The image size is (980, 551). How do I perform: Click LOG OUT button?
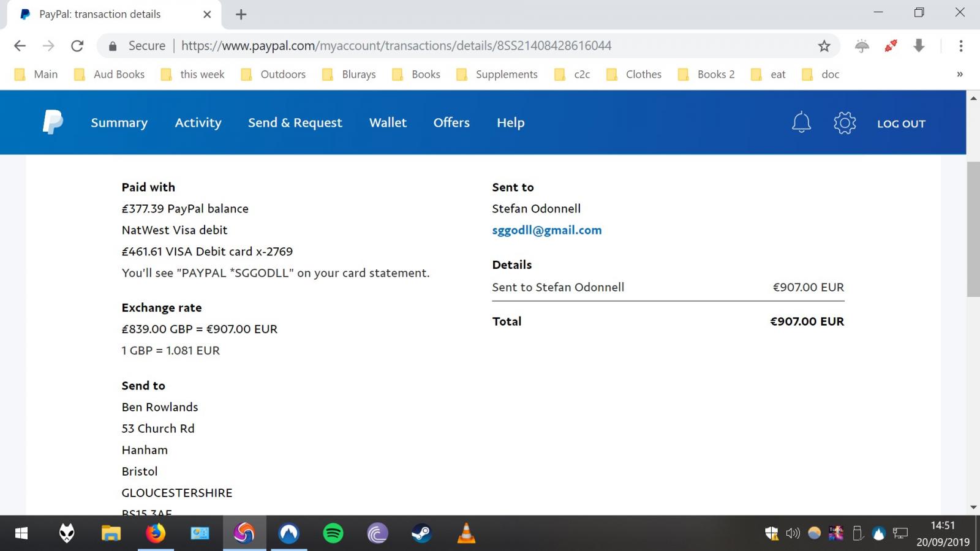click(901, 124)
